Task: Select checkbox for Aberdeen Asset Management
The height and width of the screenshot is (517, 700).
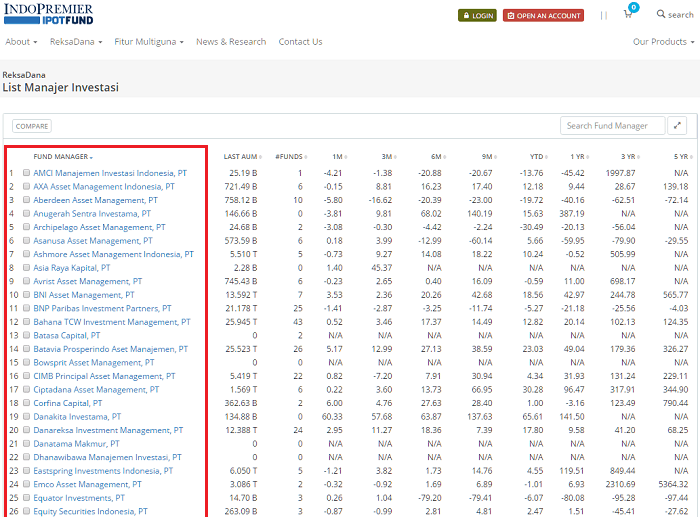Action: (26, 200)
